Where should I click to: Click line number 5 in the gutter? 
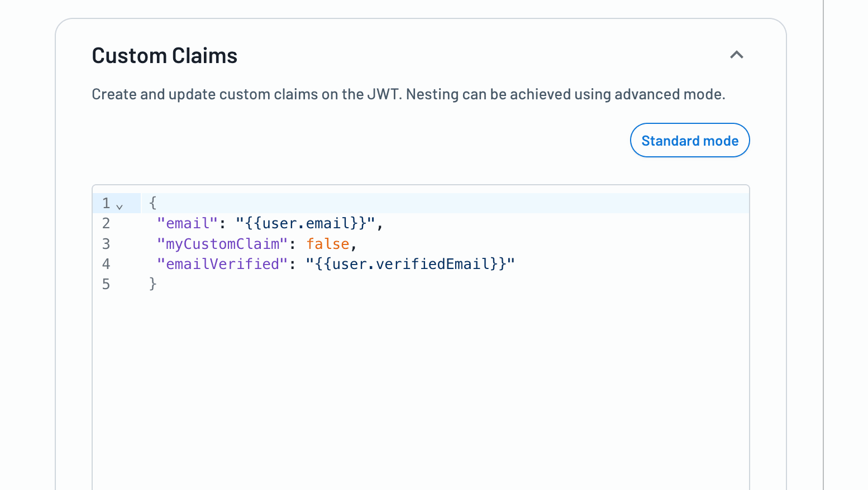coord(106,284)
